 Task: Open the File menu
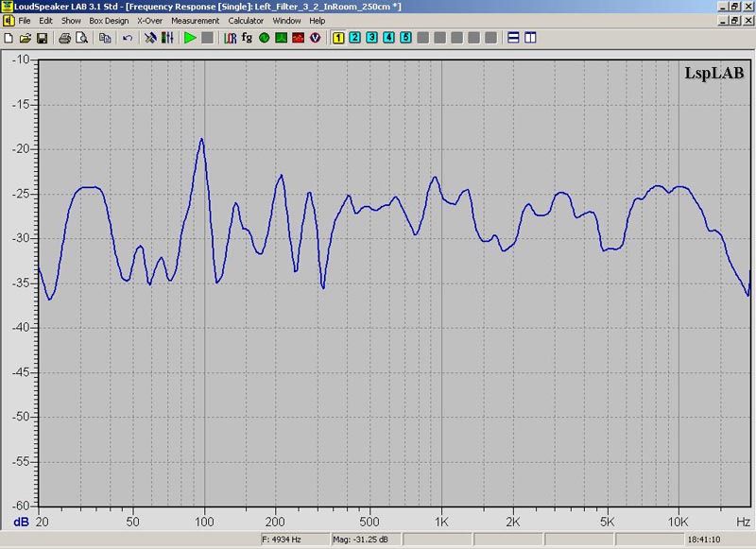coord(25,21)
